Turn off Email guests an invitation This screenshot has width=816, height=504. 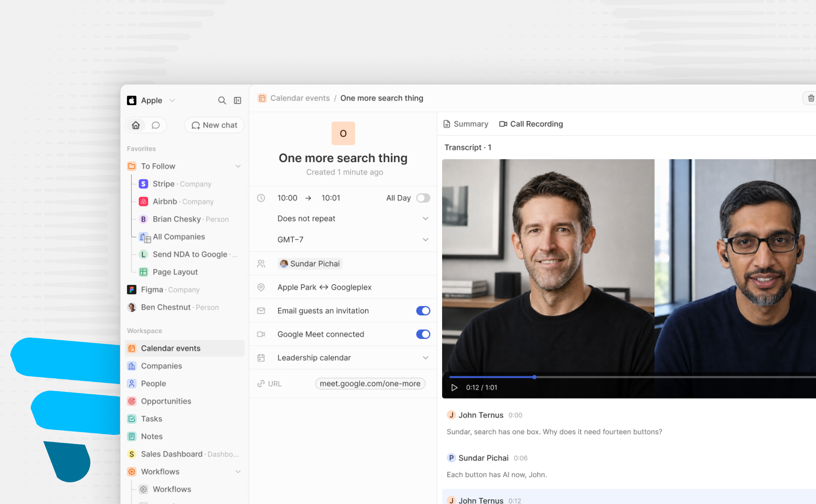423,311
